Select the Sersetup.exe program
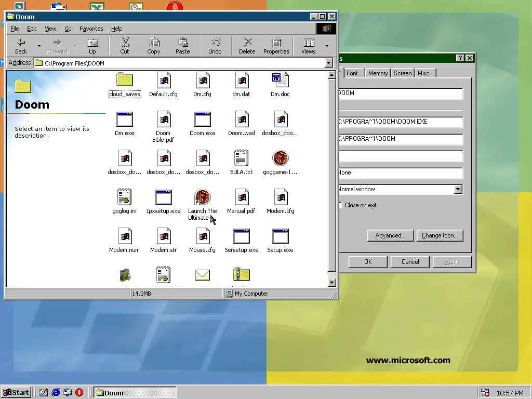The height and width of the screenshot is (399, 532). click(241, 240)
